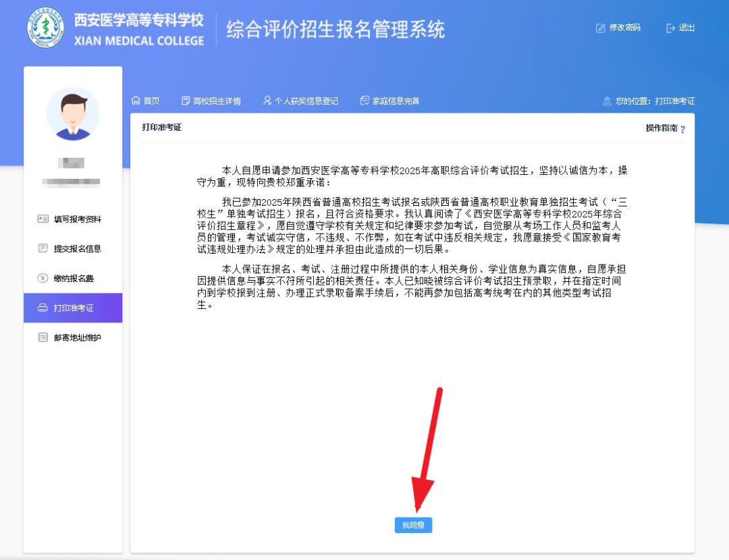This screenshot has height=560, width=729.
Task: Select 填写报考资料 in sidebar
Action: pyautogui.click(x=77, y=219)
